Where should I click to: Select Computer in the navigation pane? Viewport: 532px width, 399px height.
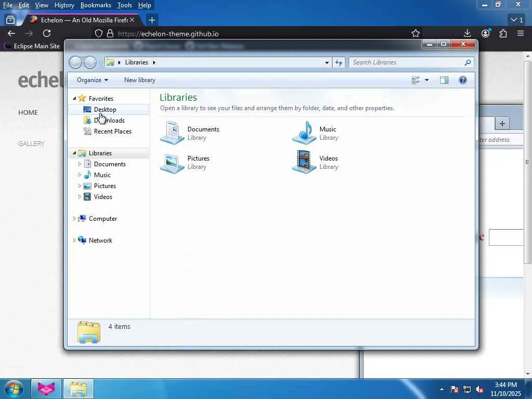click(x=103, y=219)
